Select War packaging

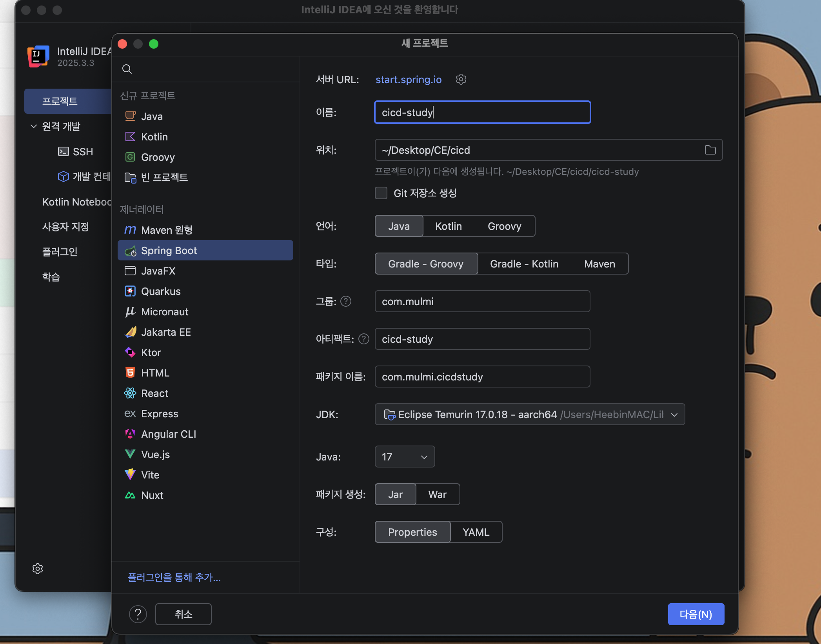pyautogui.click(x=438, y=494)
